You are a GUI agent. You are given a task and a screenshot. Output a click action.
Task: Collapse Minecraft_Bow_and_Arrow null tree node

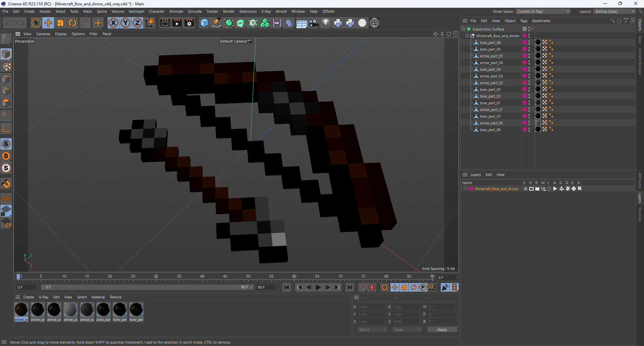[467, 36]
